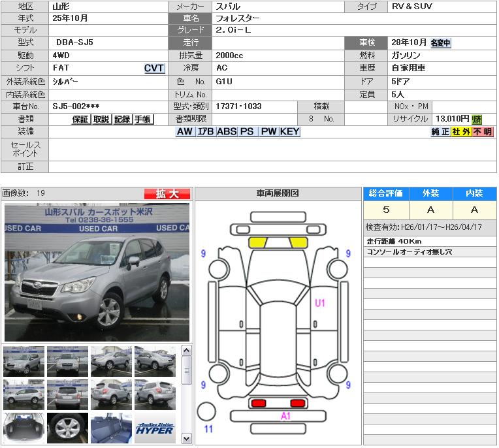
Task: Click the PW power window badge
Action: coord(268,132)
